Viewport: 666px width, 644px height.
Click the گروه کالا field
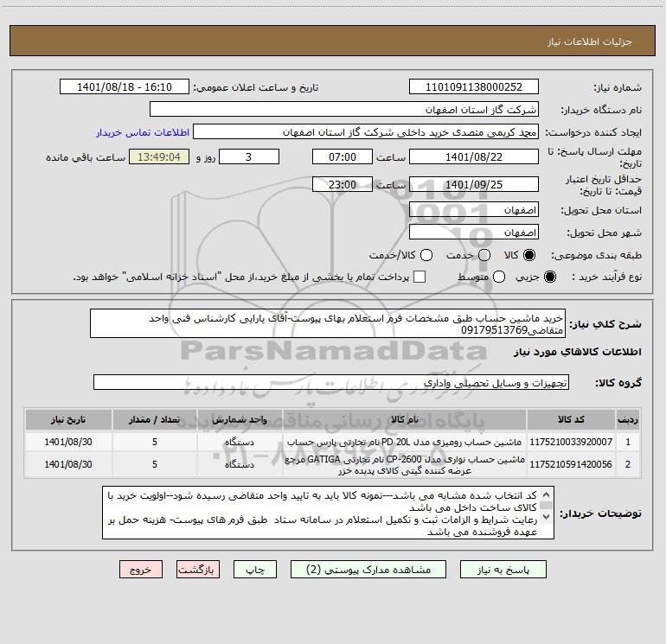[331, 382]
